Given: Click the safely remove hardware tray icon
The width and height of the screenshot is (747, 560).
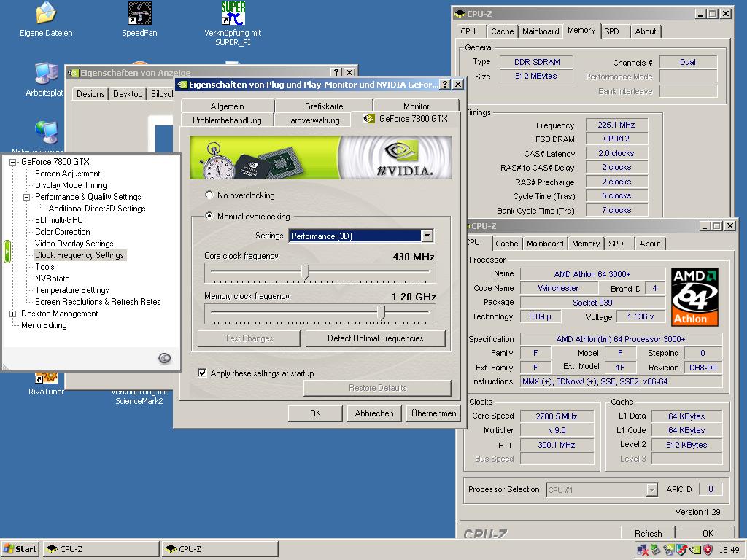Looking at the screenshot, I should coord(656,550).
